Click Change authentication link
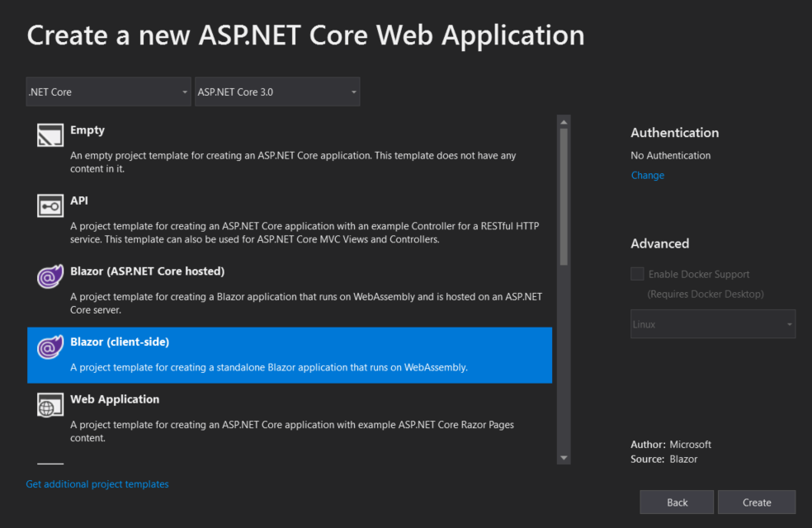The image size is (812, 528). click(x=647, y=176)
